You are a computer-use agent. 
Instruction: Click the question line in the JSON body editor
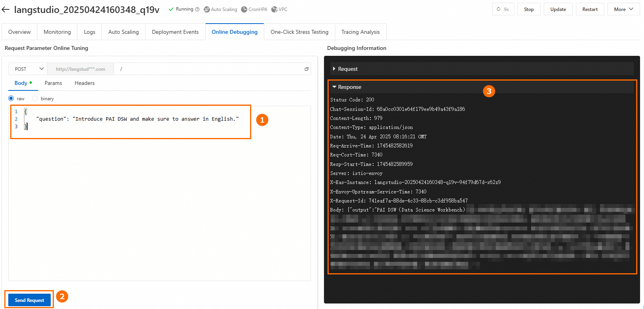tap(137, 119)
